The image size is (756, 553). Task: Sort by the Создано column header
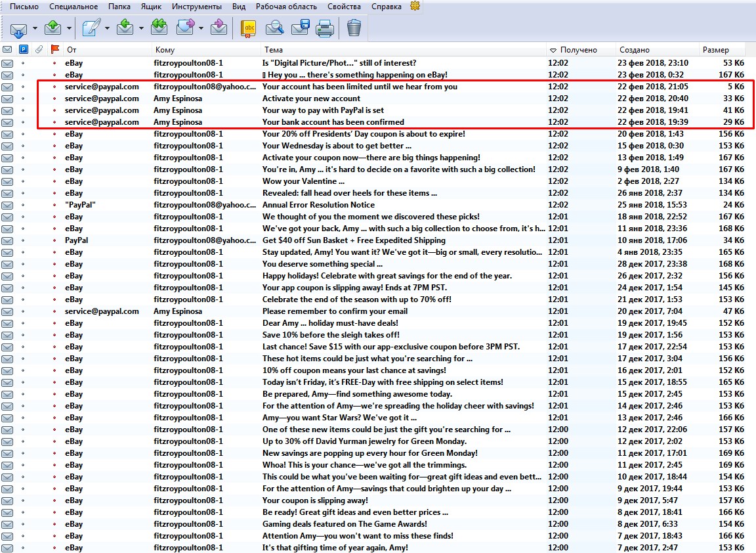click(657, 50)
